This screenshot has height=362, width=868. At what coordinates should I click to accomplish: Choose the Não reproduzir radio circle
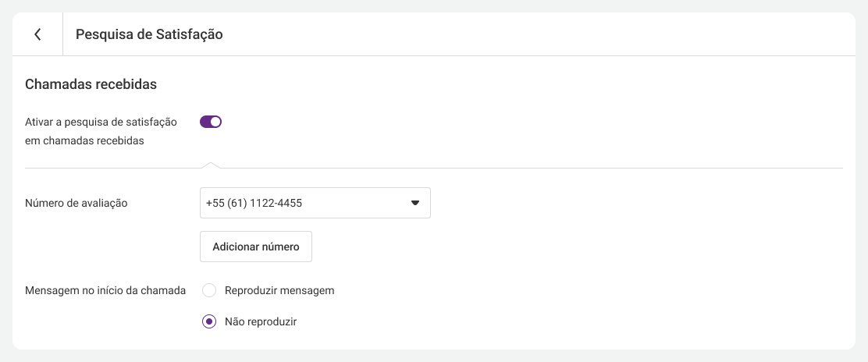point(209,321)
